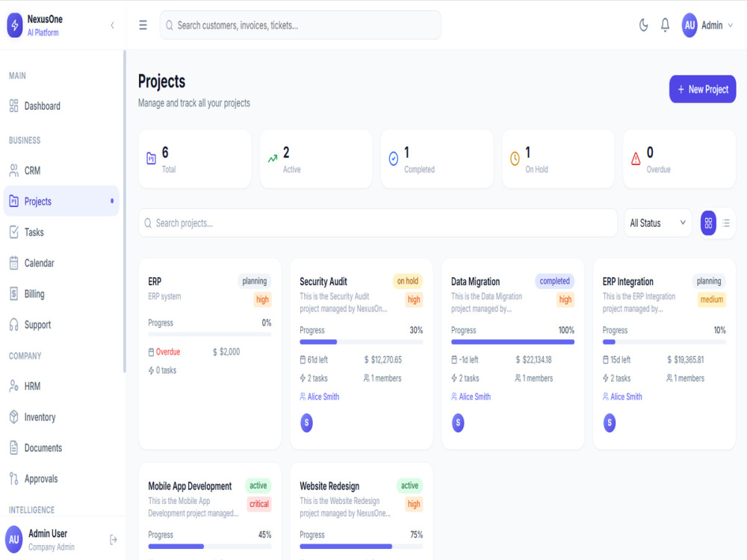
Task: Go to Dashboard in the sidebar
Action: (x=61, y=106)
